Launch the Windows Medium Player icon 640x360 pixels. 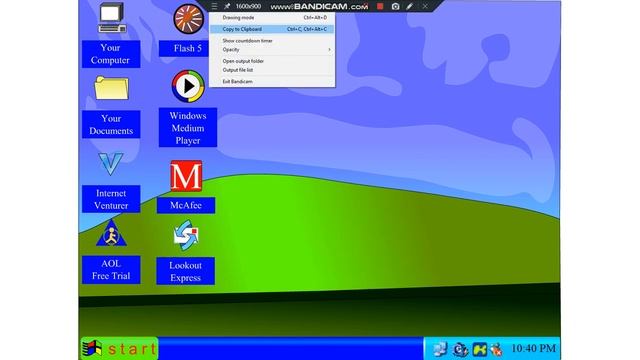(188, 86)
